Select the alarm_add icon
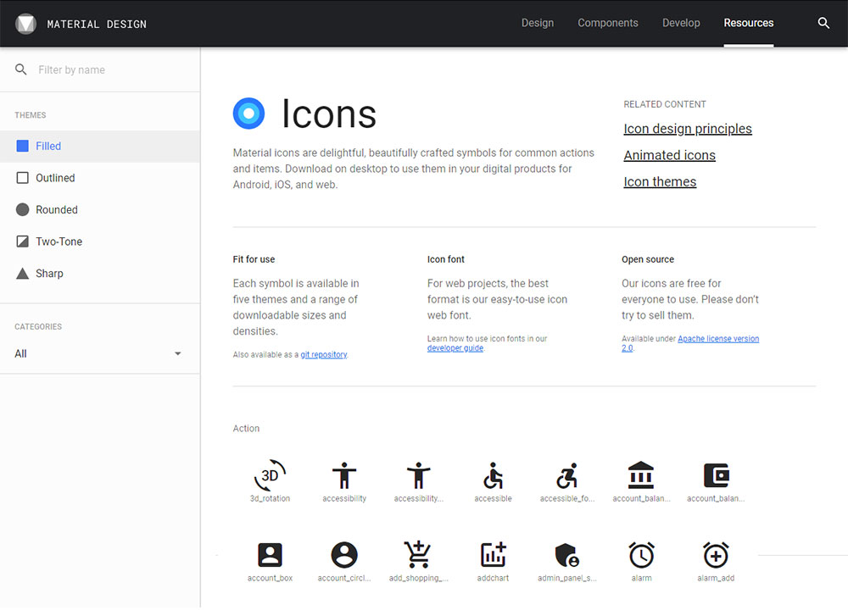848x616 pixels. [716, 555]
